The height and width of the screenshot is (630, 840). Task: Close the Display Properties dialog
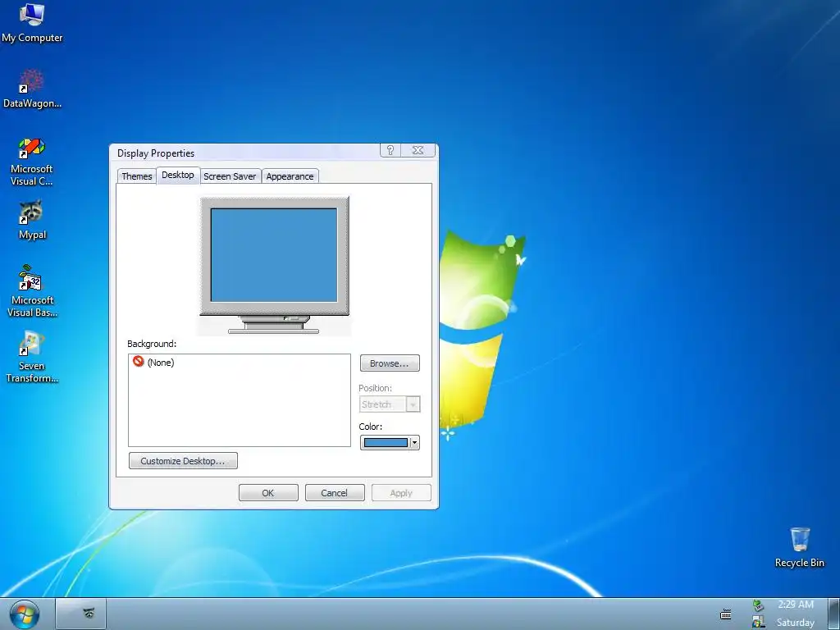[418, 151]
